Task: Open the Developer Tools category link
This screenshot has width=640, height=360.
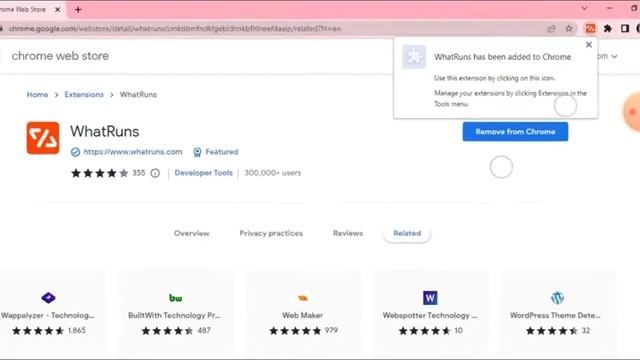Action: point(204,173)
